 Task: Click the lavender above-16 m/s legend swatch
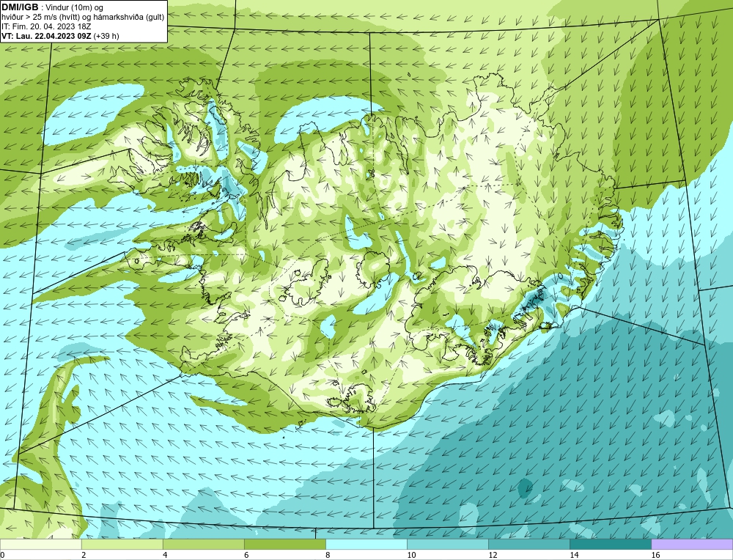point(692,544)
